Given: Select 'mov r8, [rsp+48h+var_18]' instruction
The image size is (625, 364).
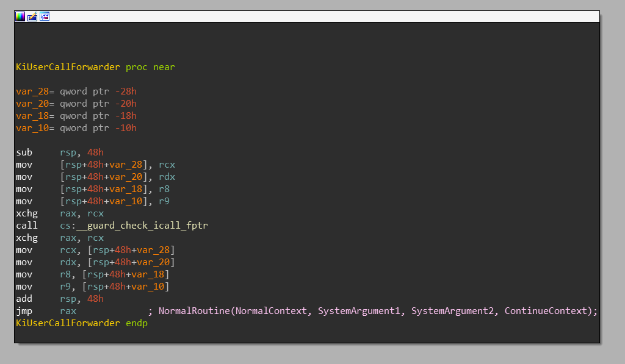Looking at the screenshot, I should coord(93,274).
